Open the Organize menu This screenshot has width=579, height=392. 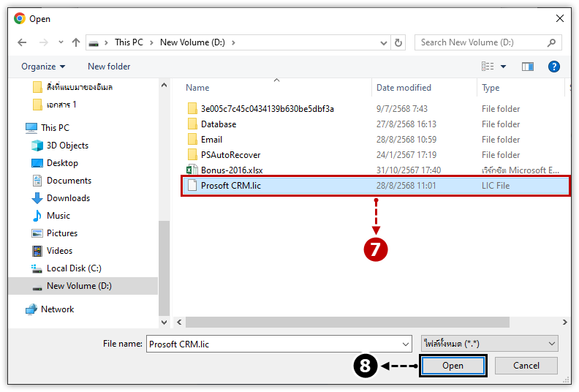43,67
